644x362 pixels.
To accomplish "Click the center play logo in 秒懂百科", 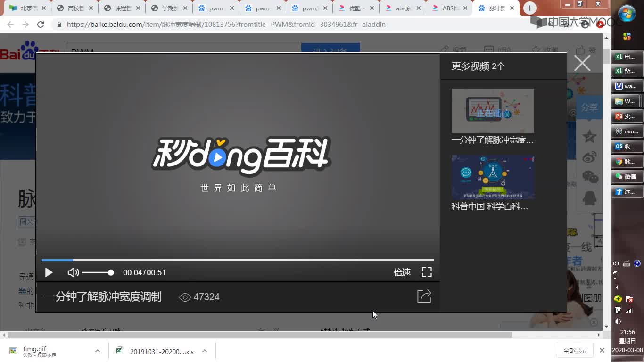I will [x=217, y=157].
